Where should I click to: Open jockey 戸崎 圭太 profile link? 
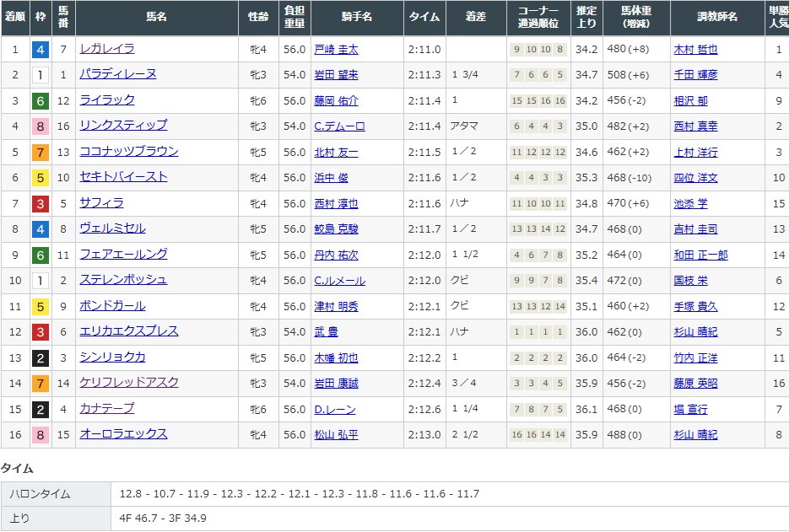point(335,50)
